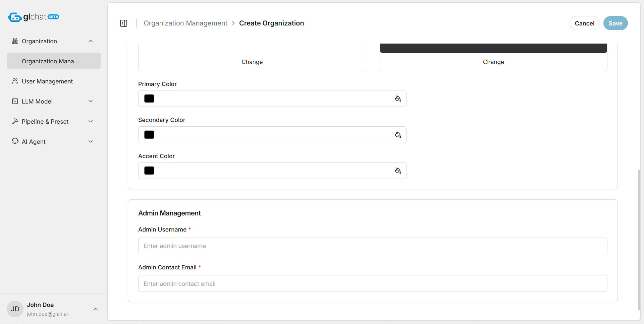This screenshot has width=644, height=324.
Task: Click the JD user avatar
Action: click(x=15, y=309)
